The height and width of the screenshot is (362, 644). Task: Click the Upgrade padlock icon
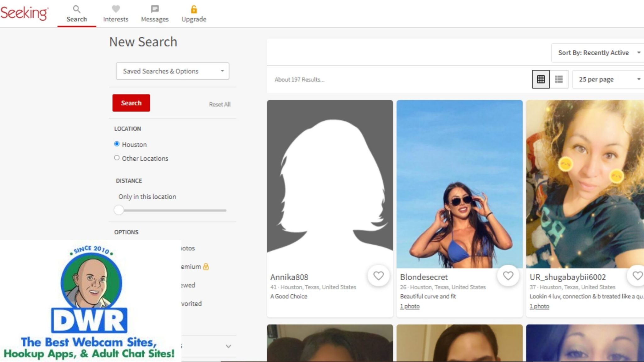coord(194,9)
